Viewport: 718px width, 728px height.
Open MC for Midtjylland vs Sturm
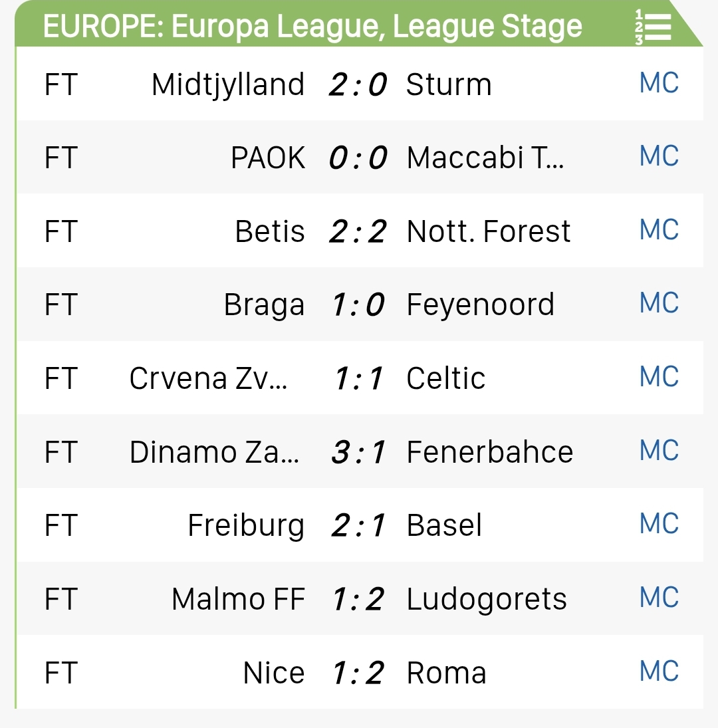[659, 84]
